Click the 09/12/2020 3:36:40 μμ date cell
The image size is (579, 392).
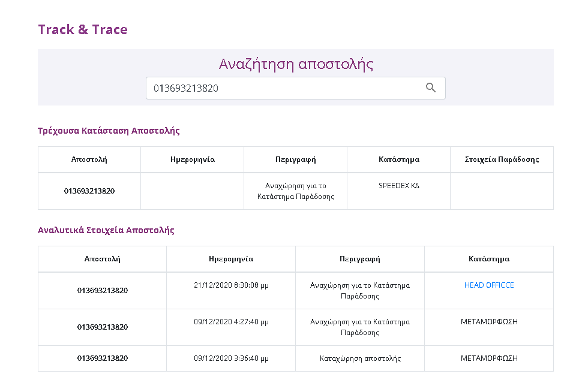[231, 358]
